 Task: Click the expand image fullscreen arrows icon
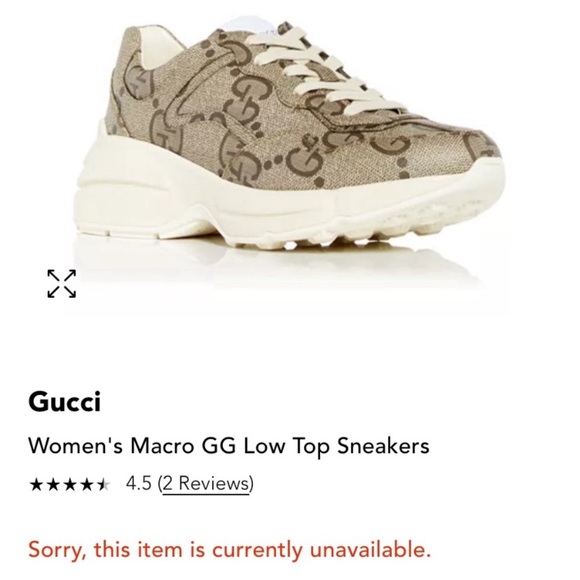[62, 284]
